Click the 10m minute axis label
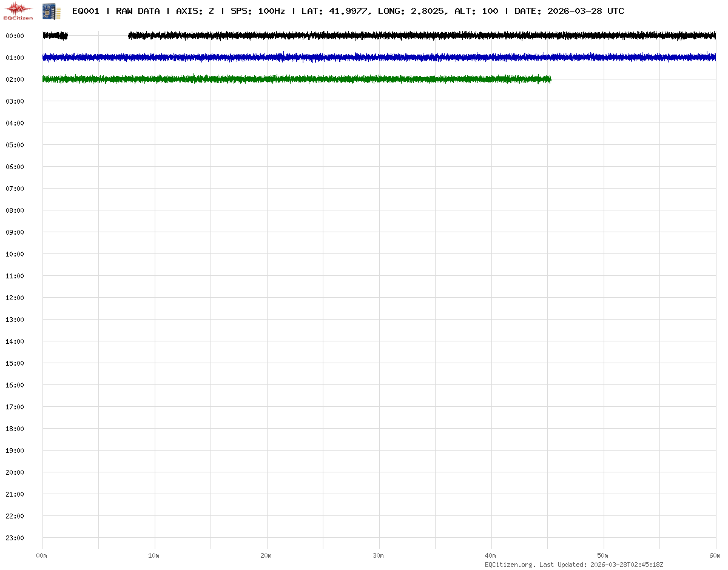This screenshot has width=728, height=570. pyautogui.click(x=154, y=555)
